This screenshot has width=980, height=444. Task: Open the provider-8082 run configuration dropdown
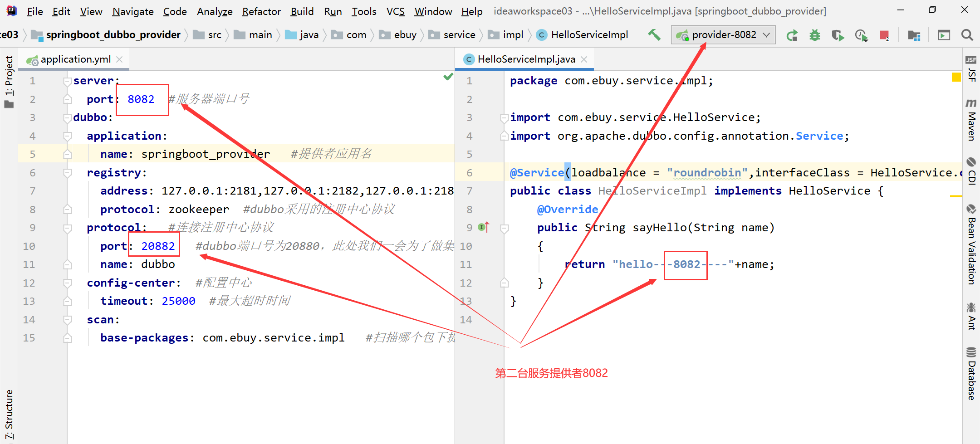(x=723, y=35)
